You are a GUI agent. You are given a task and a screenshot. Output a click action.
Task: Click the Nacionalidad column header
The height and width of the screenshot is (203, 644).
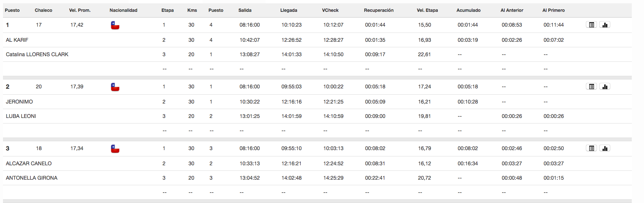123,10
